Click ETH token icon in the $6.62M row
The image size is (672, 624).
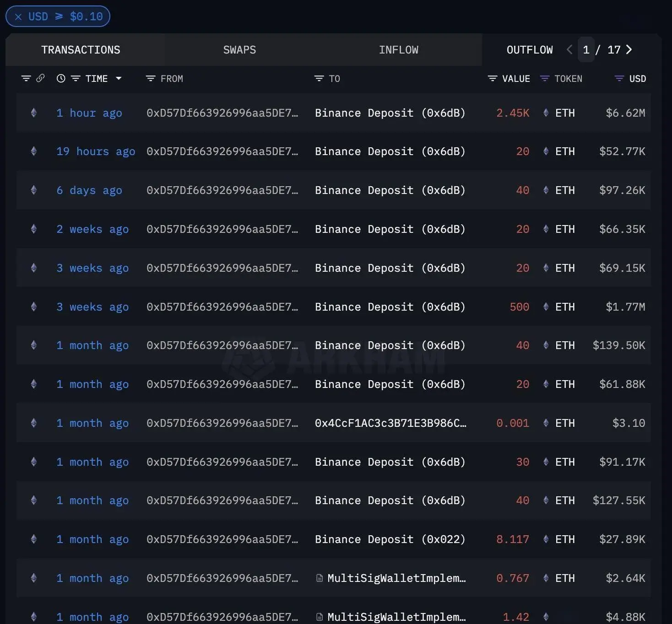click(546, 113)
